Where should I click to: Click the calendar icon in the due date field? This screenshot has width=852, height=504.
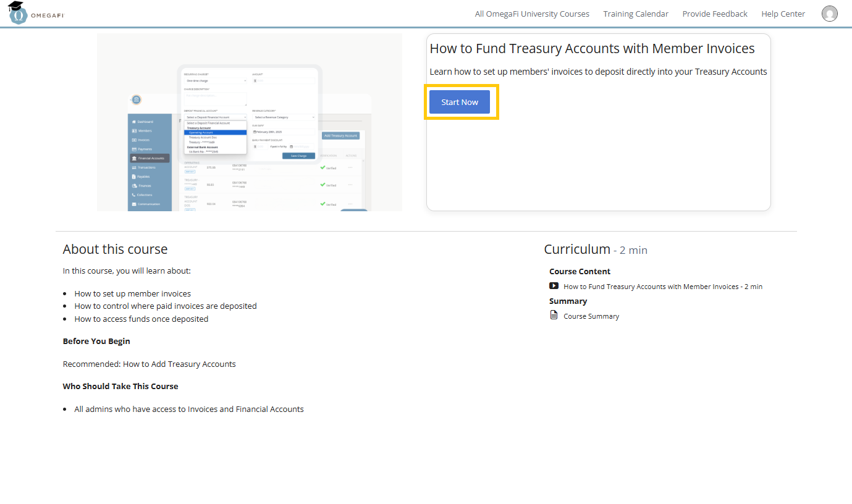(255, 132)
